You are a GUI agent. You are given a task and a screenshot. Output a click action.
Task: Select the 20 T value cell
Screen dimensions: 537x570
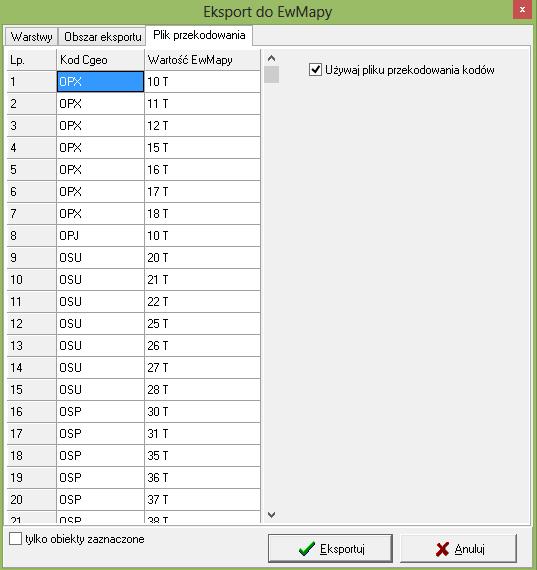coord(203,258)
